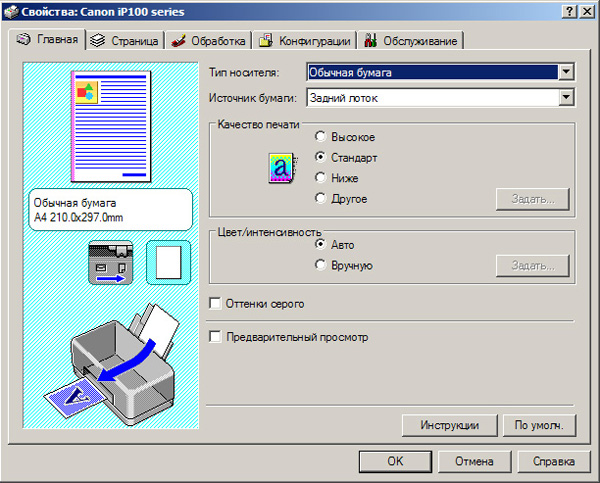This screenshot has width=600, height=483.
Task: Expand the Тип носителя dropdown arrow
Action: pyautogui.click(x=566, y=72)
